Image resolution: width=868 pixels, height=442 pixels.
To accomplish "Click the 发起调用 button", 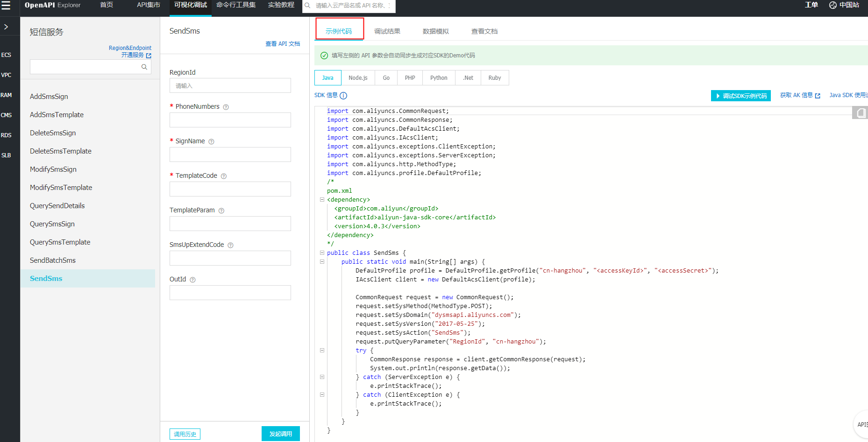I will click(281, 434).
